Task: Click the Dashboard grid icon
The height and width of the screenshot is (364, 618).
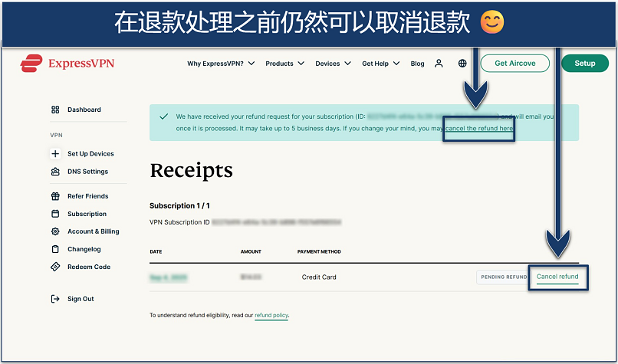Action: (x=55, y=110)
